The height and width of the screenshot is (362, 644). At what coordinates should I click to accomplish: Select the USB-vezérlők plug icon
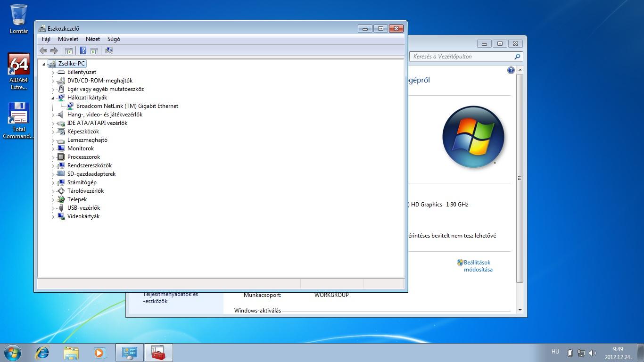coord(61,208)
